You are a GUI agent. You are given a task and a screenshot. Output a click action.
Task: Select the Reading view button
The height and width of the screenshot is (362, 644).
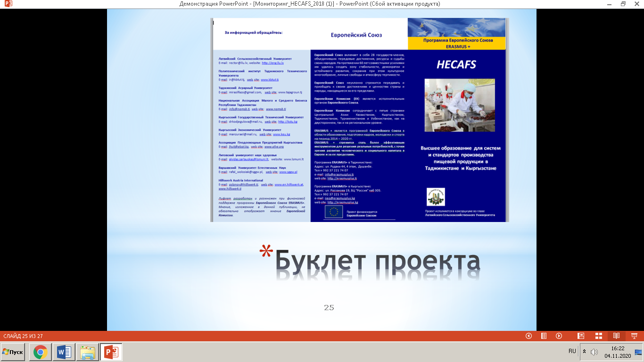[x=616, y=336]
